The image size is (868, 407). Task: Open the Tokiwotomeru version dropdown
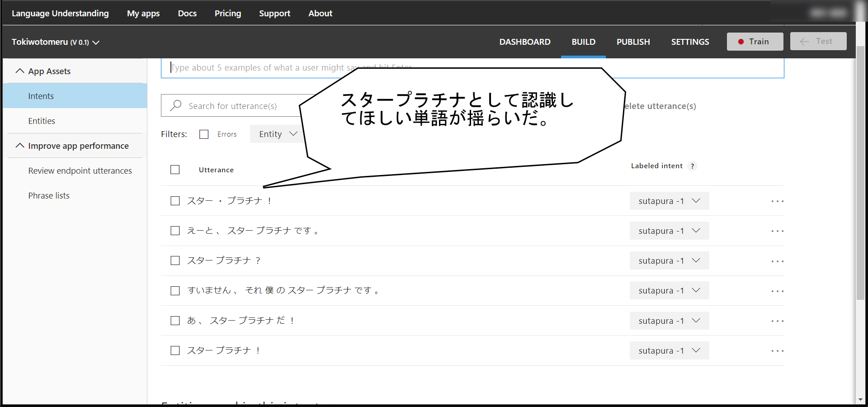point(56,42)
